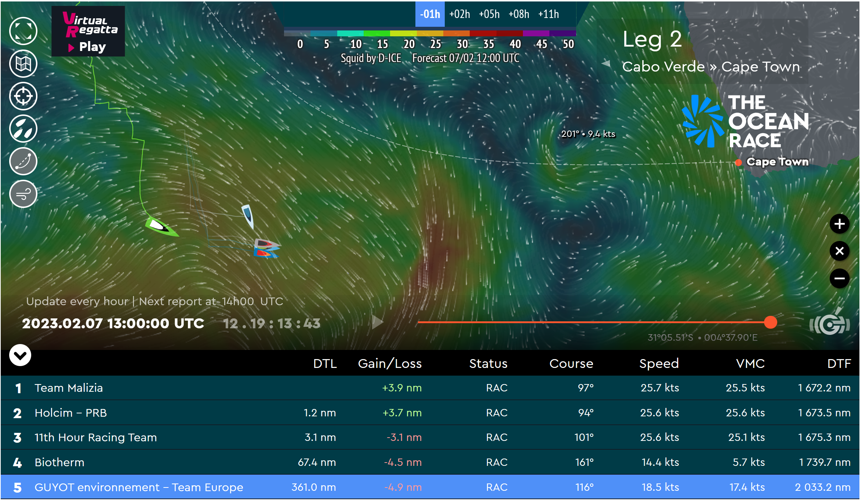Sort leaderboard by DTF column
The width and height of the screenshot is (862, 504).
(x=839, y=364)
